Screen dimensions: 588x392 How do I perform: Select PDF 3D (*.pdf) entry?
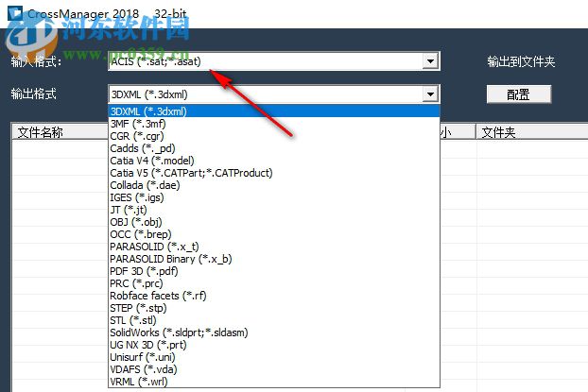pos(274,271)
